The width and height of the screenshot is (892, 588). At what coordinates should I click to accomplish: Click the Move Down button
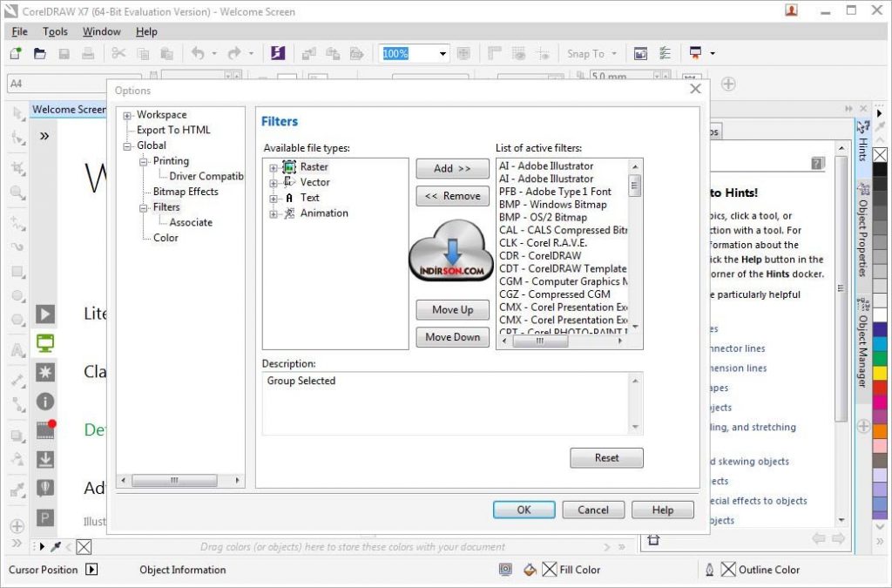point(452,336)
